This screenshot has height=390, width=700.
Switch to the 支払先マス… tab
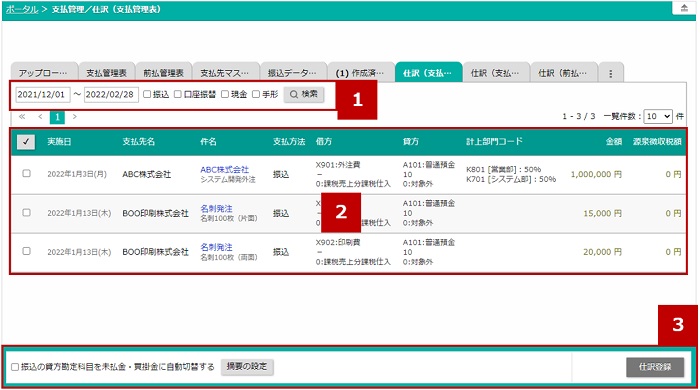point(225,73)
